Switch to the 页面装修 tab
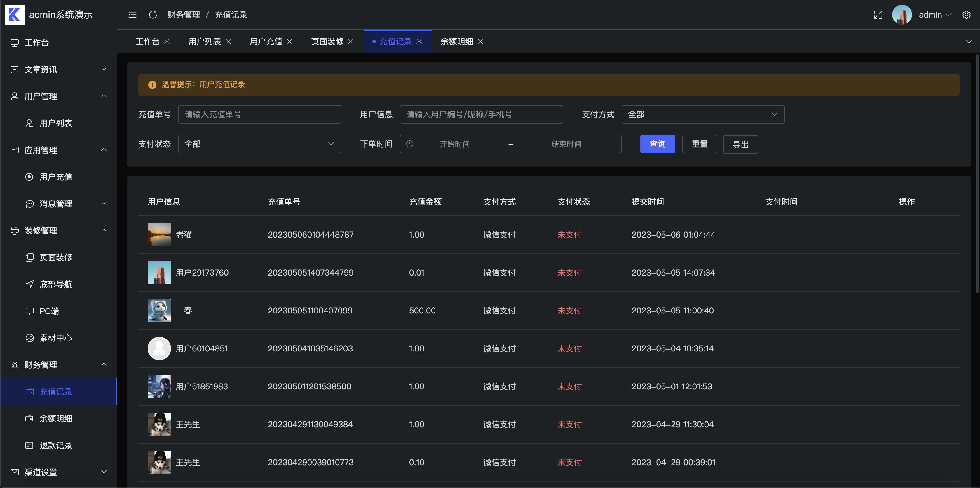Image resolution: width=980 pixels, height=488 pixels. pyautogui.click(x=327, y=41)
